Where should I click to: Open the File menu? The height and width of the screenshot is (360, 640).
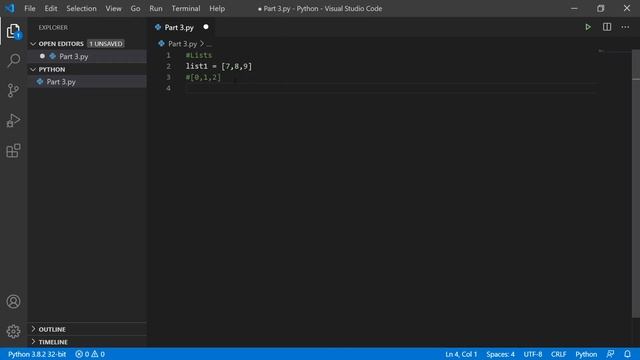[30, 8]
